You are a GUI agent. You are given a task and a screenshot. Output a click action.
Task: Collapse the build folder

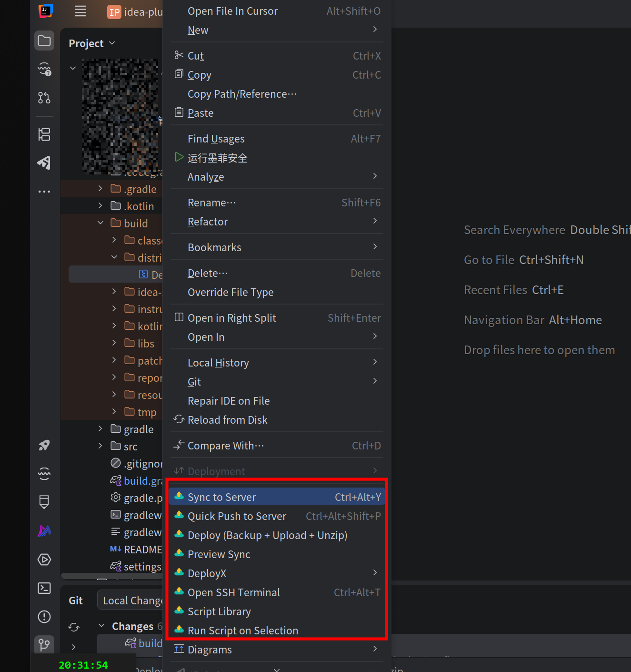pyautogui.click(x=100, y=223)
